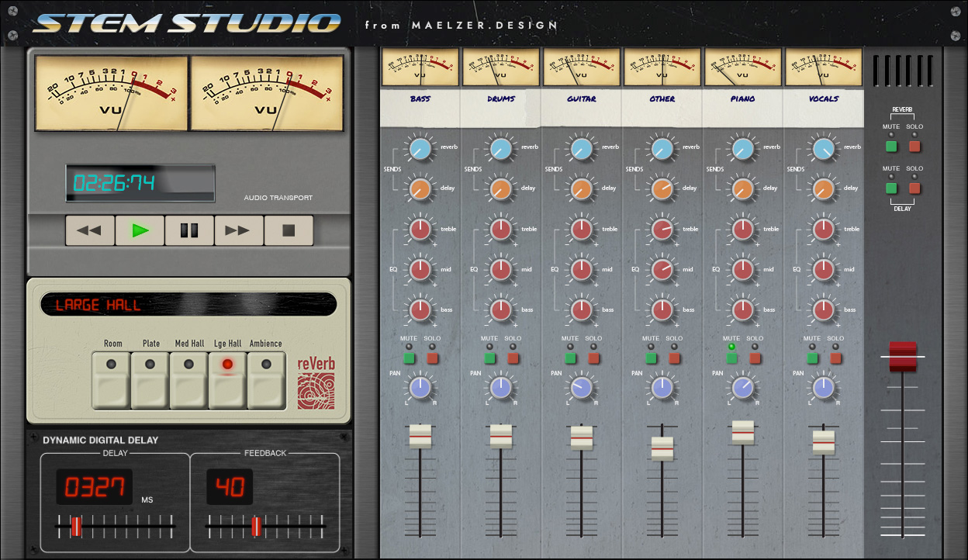968x560 pixels.
Task: Select the Ambience reverb preset
Action: pos(265,382)
